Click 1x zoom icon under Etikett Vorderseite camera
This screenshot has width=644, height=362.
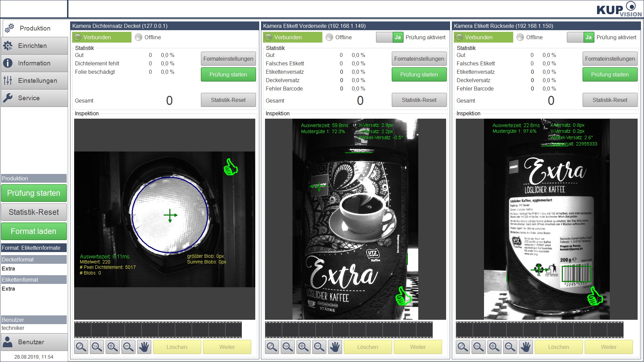coord(288,347)
